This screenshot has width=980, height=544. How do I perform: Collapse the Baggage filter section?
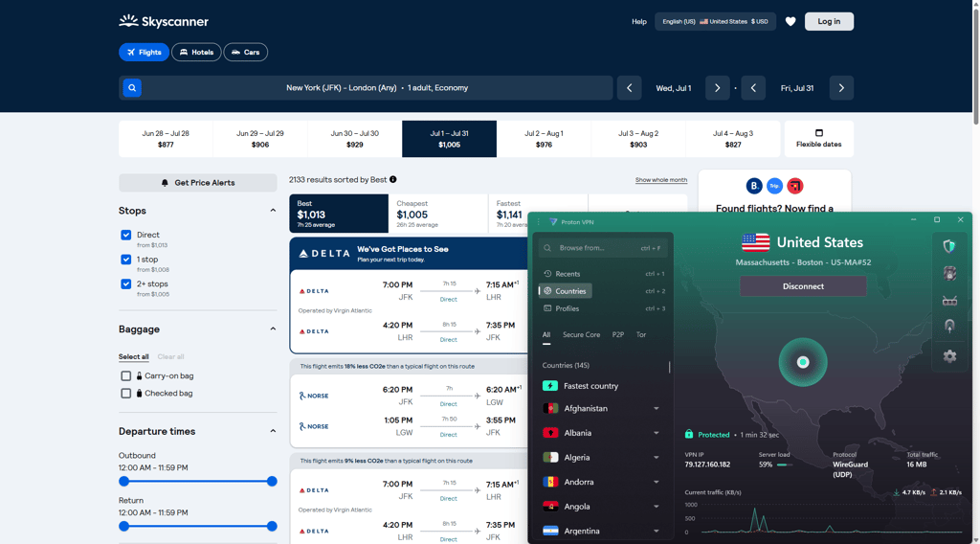point(273,329)
